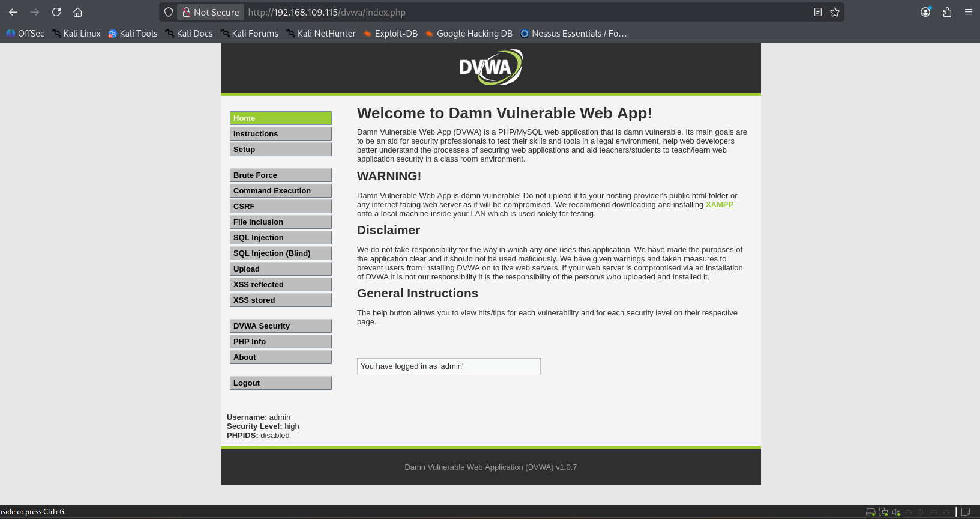Open the DVWA Security settings page
This screenshot has width=980, height=519.
click(281, 326)
